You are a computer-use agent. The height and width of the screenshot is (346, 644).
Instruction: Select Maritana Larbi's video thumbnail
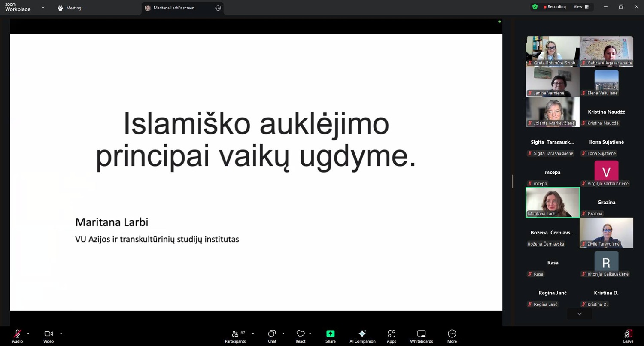pyautogui.click(x=553, y=202)
